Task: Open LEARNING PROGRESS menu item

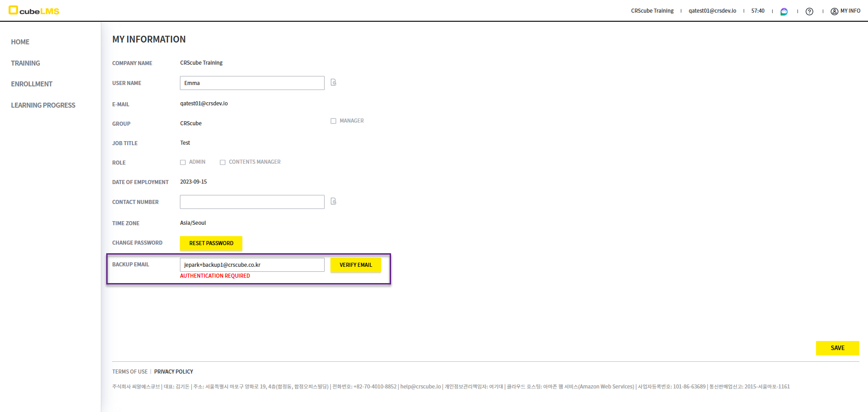Action: pos(43,105)
